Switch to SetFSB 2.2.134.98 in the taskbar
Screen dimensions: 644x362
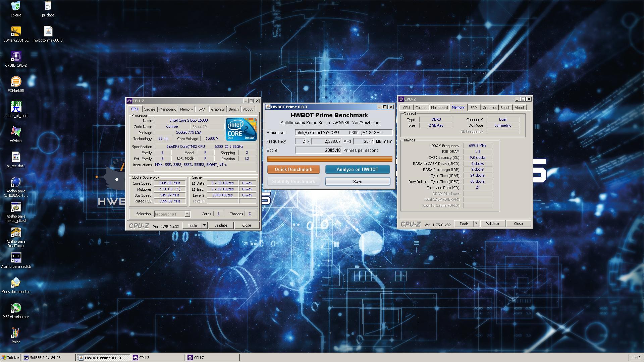[x=49, y=358]
